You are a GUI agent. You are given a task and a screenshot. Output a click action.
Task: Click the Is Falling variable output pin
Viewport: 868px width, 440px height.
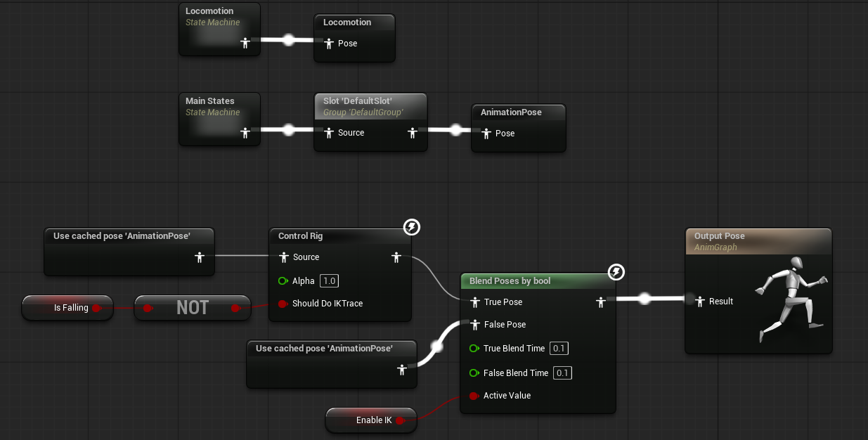(x=97, y=308)
